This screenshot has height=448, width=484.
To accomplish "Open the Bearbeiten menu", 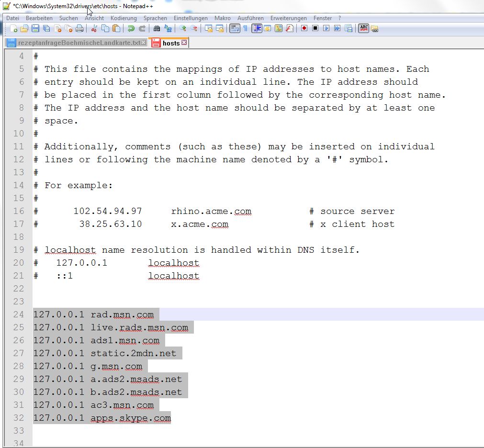I will point(39,18).
